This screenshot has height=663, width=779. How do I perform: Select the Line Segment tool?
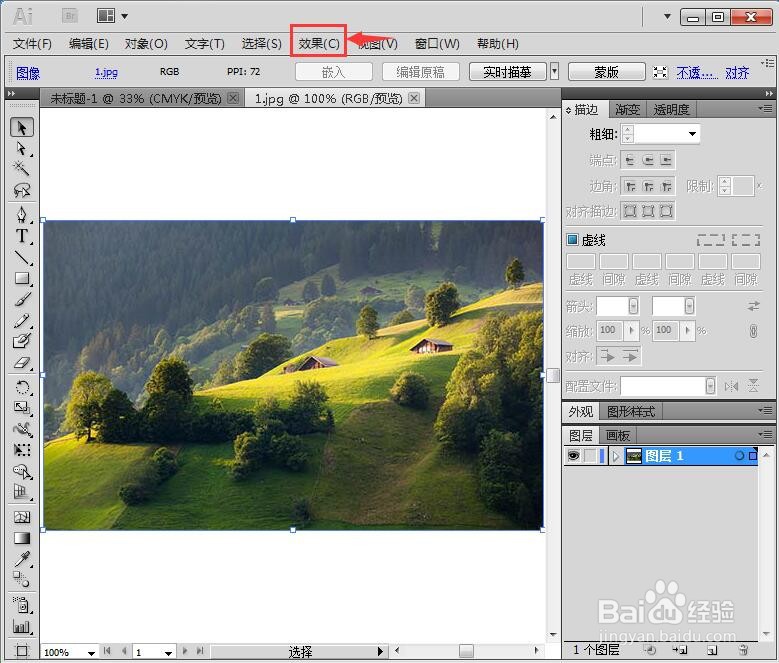coord(22,257)
